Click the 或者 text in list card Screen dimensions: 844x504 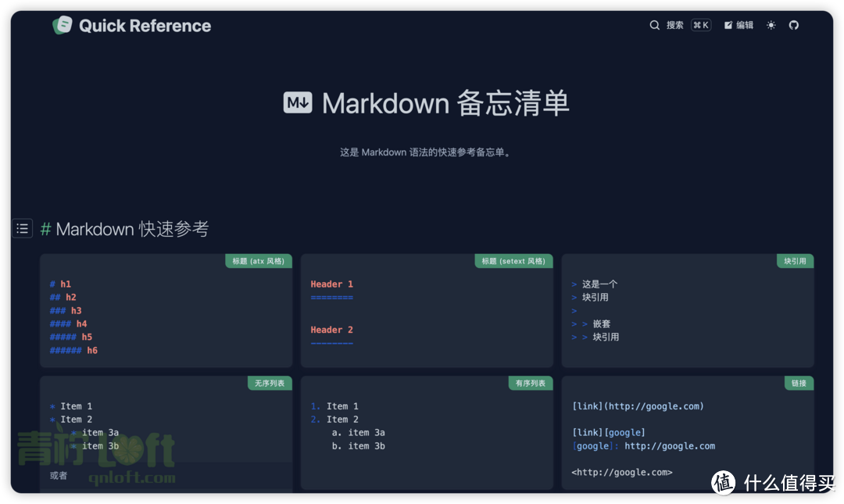coord(59,475)
